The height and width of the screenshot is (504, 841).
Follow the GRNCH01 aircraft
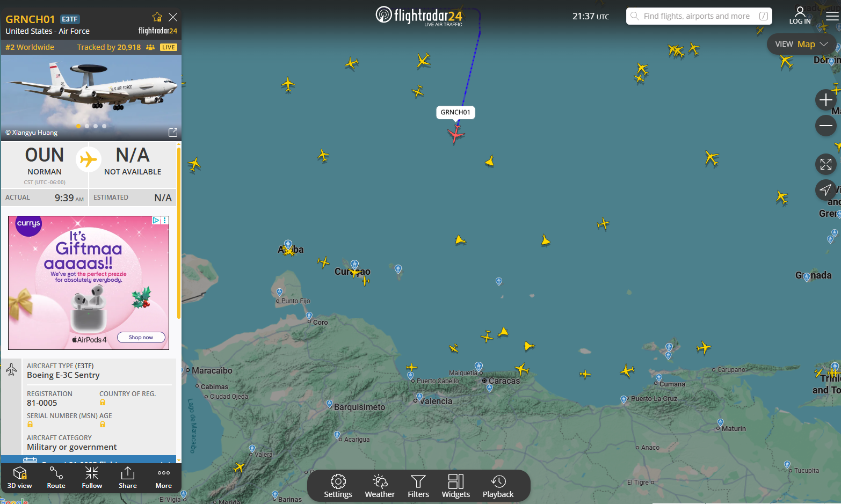[92, 477]
